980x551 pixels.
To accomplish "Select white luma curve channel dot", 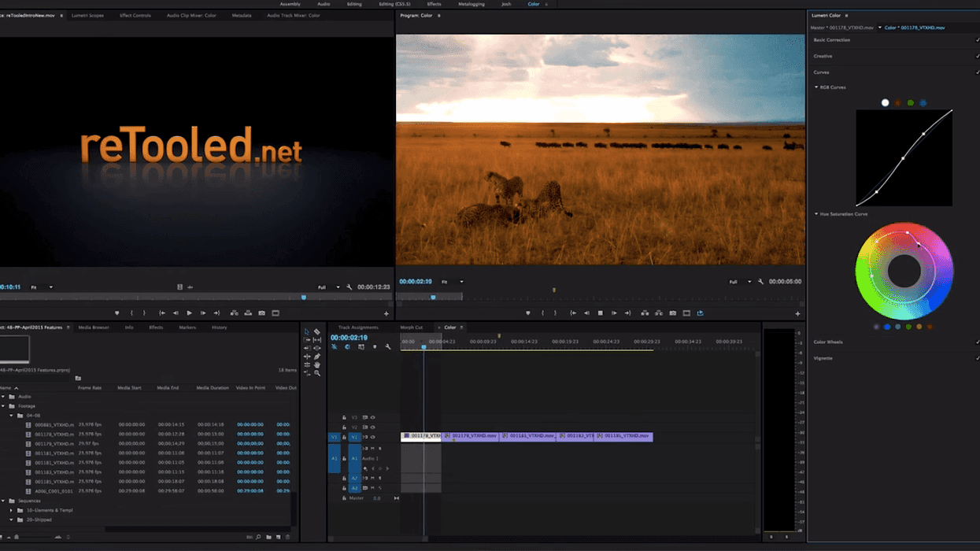I will (886, 103).
